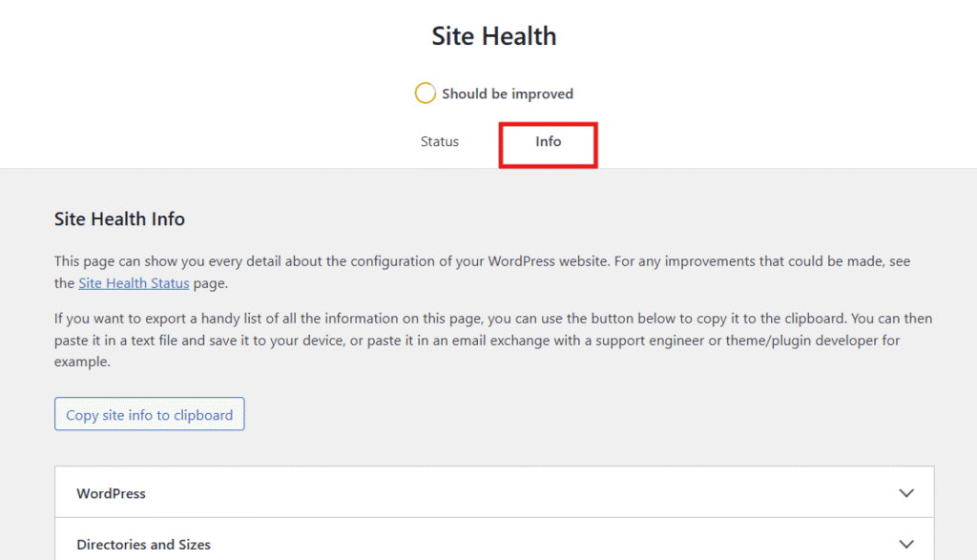
Task: Switch to the Status tab
Action: pyautogui.click(x=440, y=141)
